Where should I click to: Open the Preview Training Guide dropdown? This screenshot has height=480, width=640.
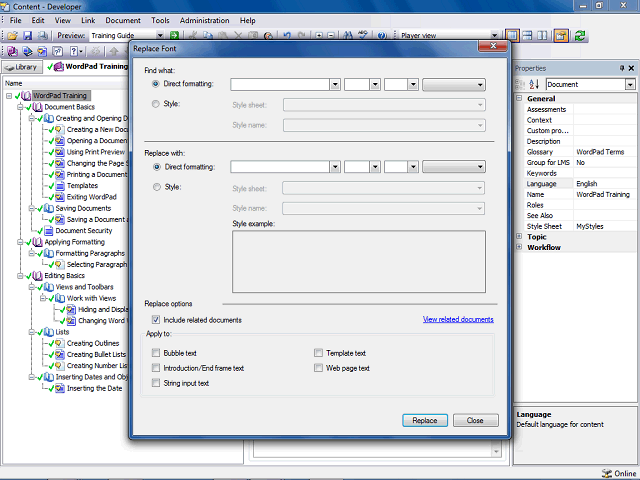[160, 36]
